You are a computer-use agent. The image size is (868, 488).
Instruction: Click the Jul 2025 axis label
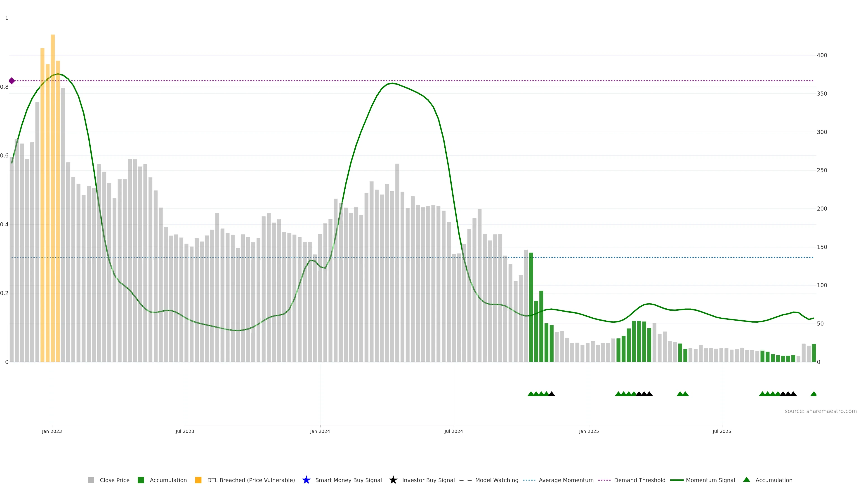pos(722,431)
